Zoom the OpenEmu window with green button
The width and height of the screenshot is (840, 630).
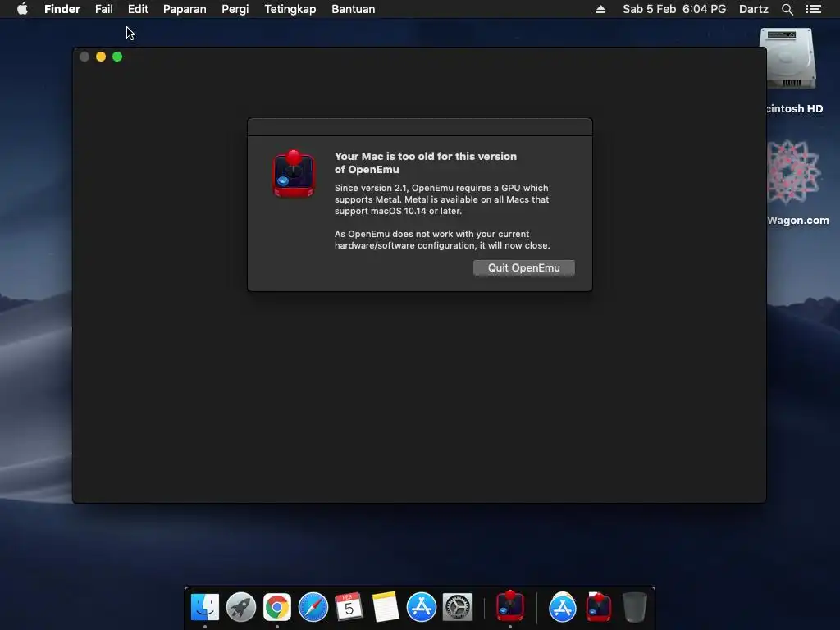pos(117,57)
